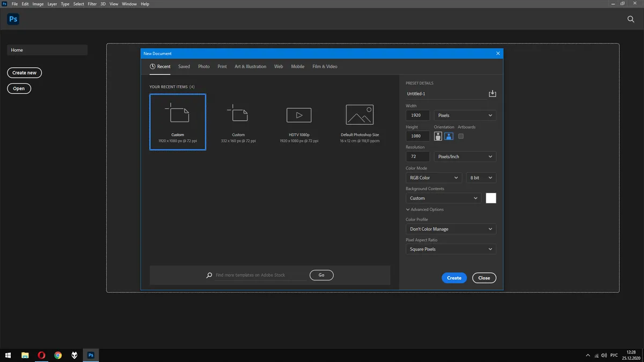Click the Windows Start button
The height and width of the screenshot is (362, 644).
click(x=8, y=355)
